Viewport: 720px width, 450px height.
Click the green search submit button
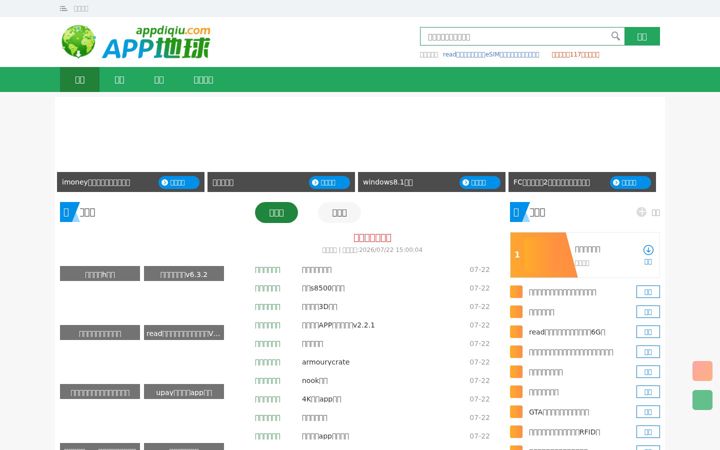click(642, 37)
